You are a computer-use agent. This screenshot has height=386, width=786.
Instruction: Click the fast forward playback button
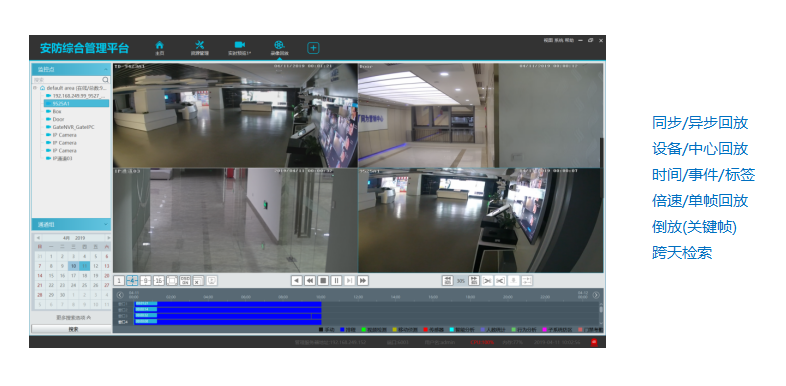point(363,281)
